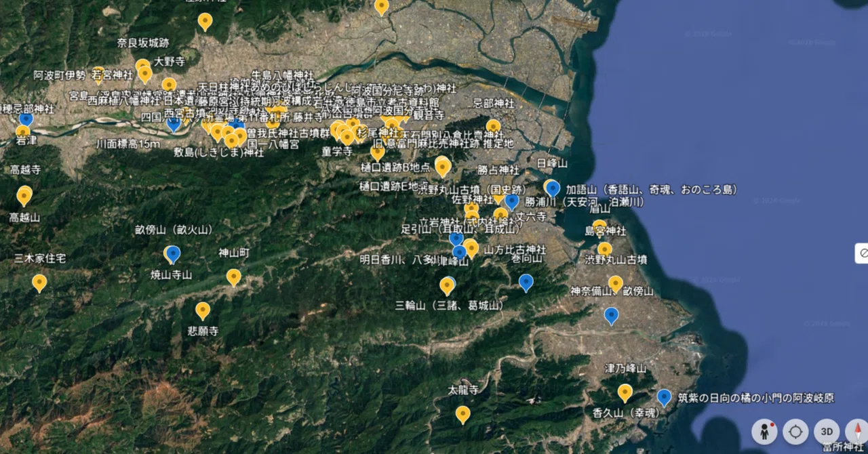Open Street View with the pegman button
The image size is (868, 454).
click(764, 431)
